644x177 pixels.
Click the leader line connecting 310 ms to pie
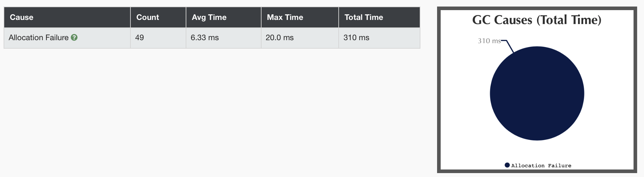(510, 46)
